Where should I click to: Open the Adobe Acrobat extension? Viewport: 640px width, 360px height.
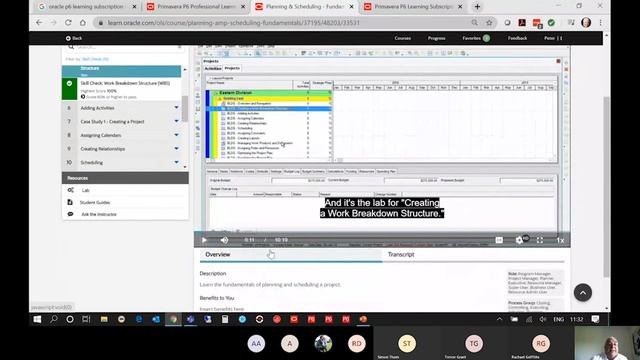pyautogui.click(x=522, y=23)
